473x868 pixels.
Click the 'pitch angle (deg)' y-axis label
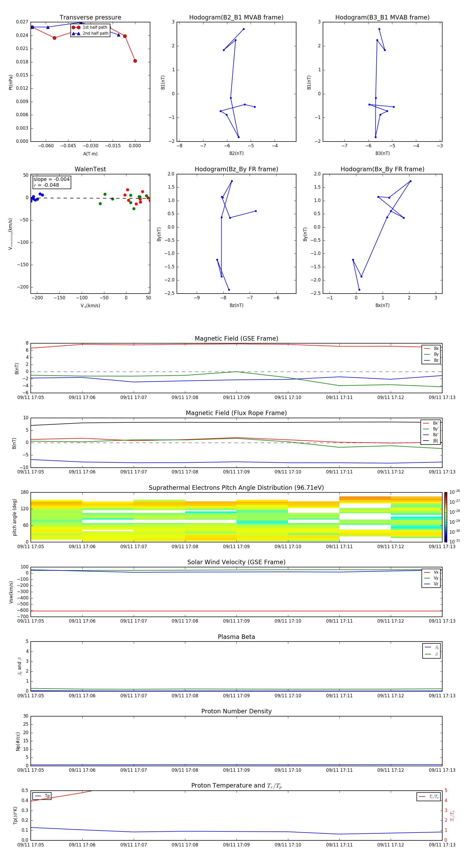14,517
